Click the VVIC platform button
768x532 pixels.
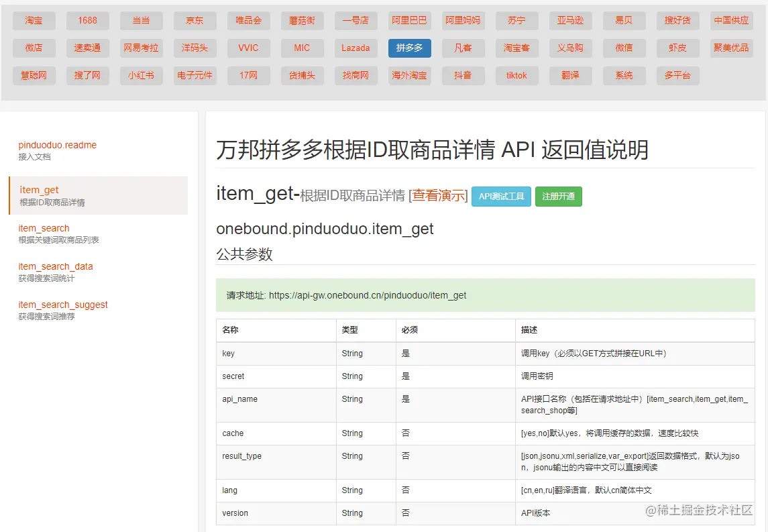(248, 48)
